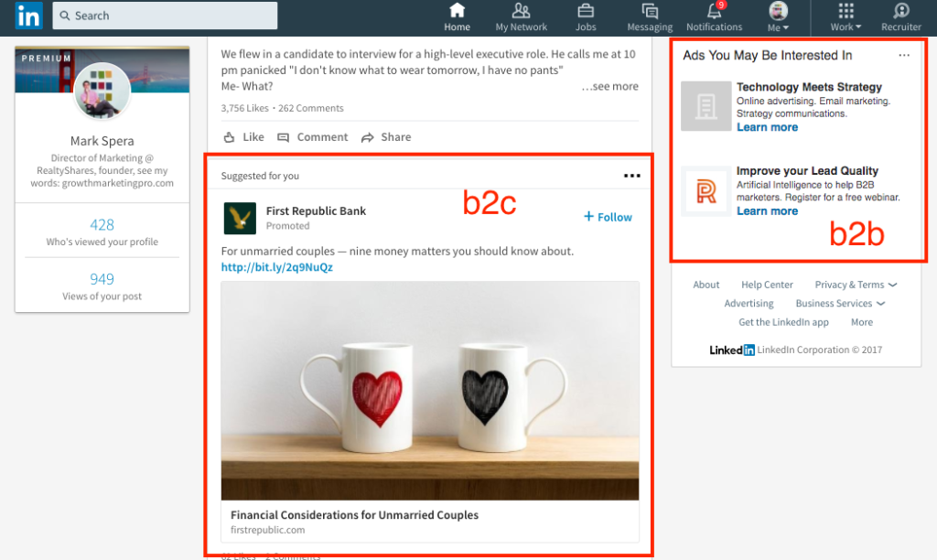
Task: Click inside the Search field
Action: 165,16
